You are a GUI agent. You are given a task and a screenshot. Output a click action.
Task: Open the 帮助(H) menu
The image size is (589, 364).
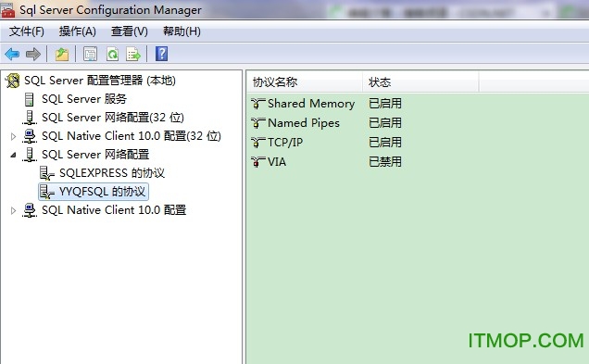coord(182,31)
